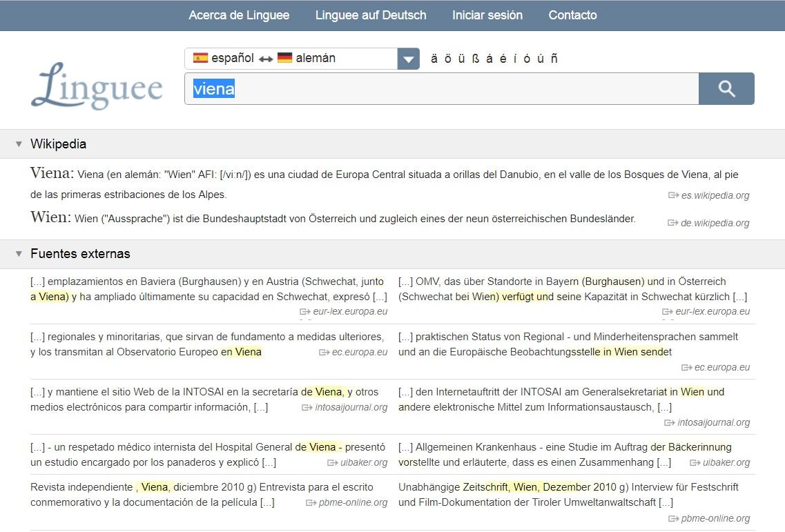Insert special character ä

pyautogui.click(x=434, y=59)
